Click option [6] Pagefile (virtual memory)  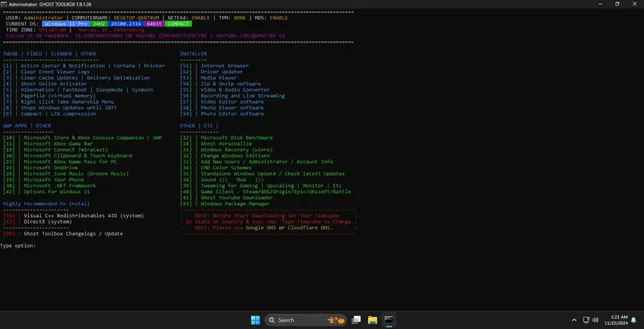coord(49,96)
